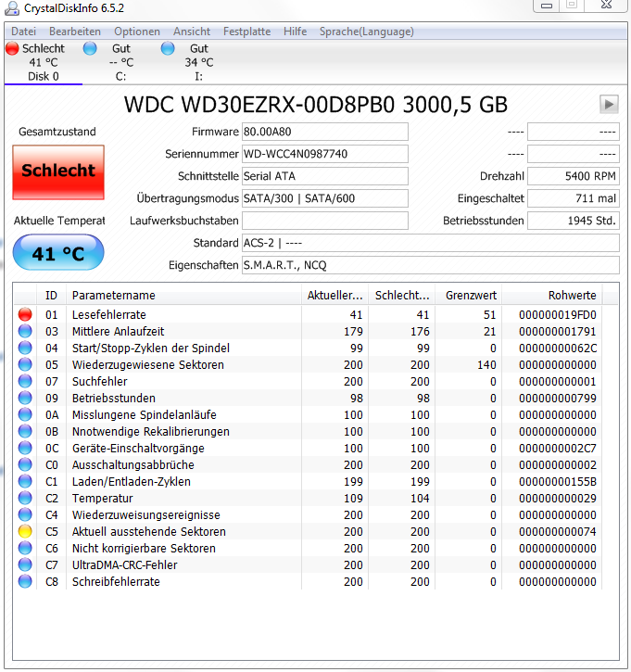631x672 pixels.
Task: Click the Firmware value field
Action: [x=324, y=132]
